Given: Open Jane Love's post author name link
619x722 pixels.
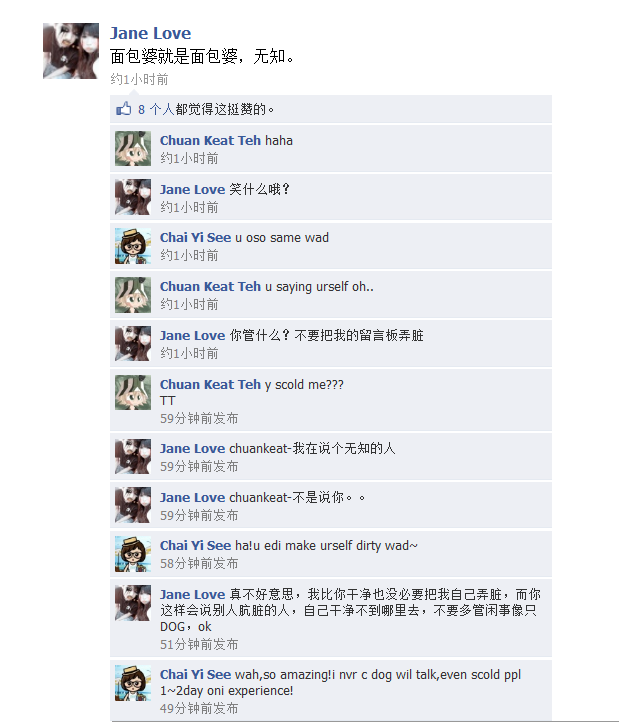Looking at the screenshot, I should pyautogui.click(x=150, y=33).
